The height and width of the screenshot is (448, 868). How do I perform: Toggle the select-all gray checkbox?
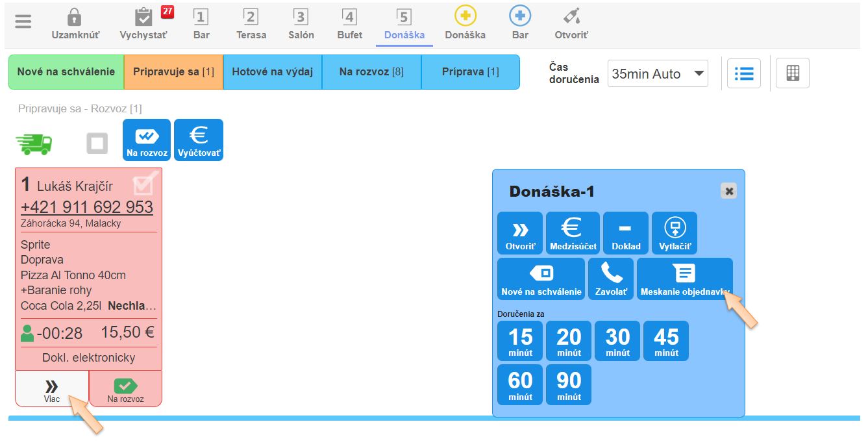point(97,143)
